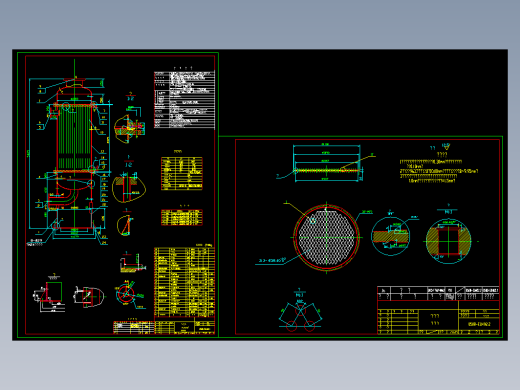Click the tube-to-tubesheet joint oval detail

(129, 187)
